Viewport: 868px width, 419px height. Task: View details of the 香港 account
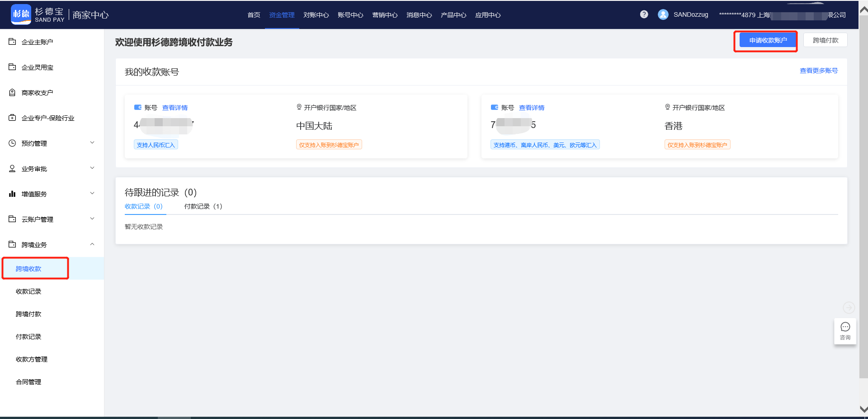pos(531,108)
